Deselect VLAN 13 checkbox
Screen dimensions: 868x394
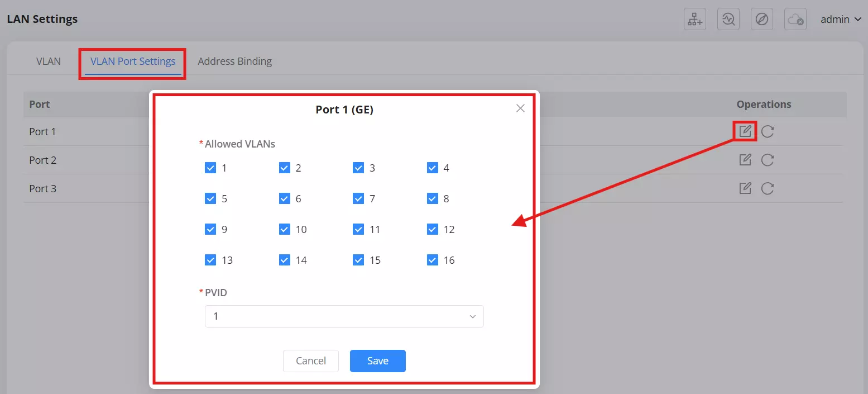pos(210,260)
